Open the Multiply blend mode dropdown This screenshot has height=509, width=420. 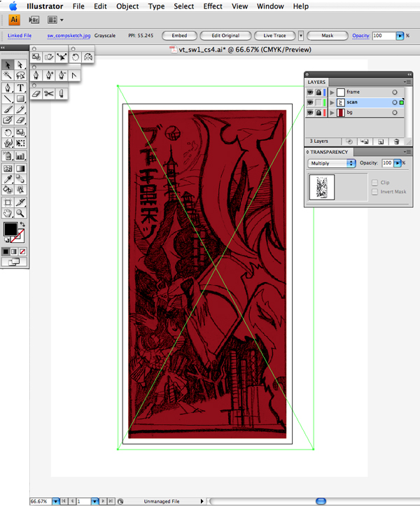(331, 163)
